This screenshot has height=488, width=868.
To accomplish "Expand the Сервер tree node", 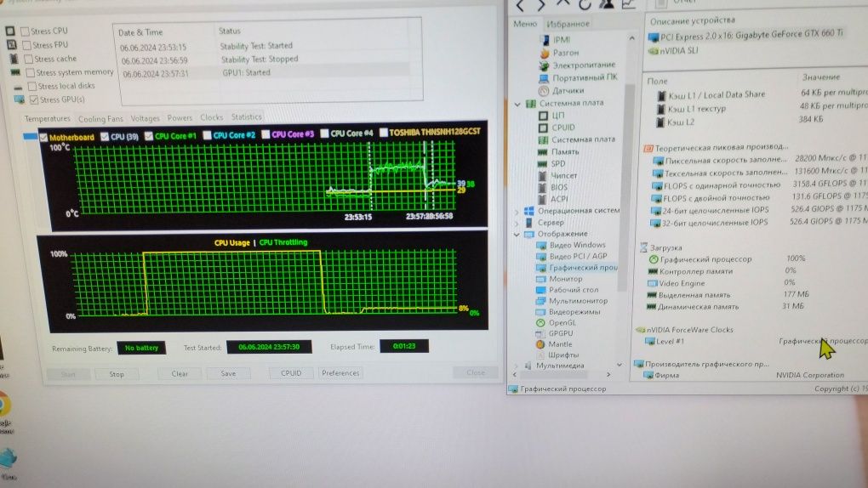I will (x=517, y=223).
